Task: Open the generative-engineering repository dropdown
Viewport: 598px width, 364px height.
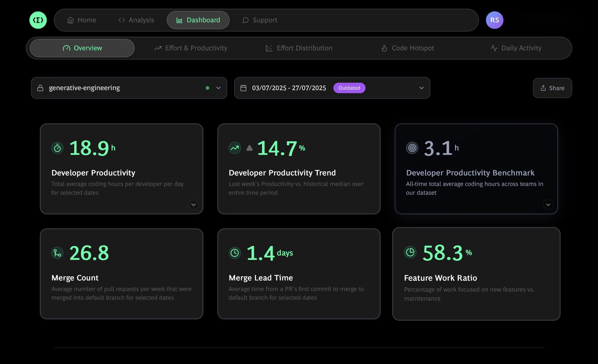Action: [129, 88]
